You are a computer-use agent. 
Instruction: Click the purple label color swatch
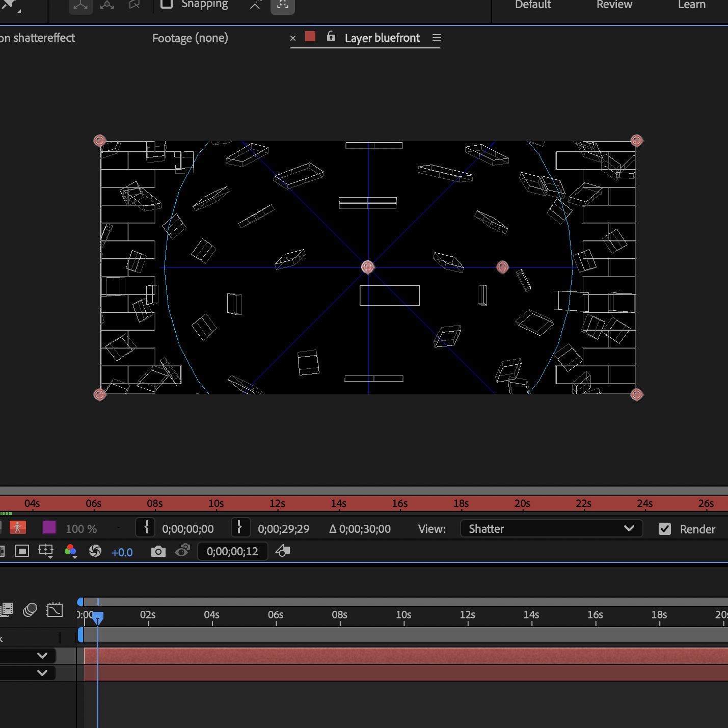[49, 528]
